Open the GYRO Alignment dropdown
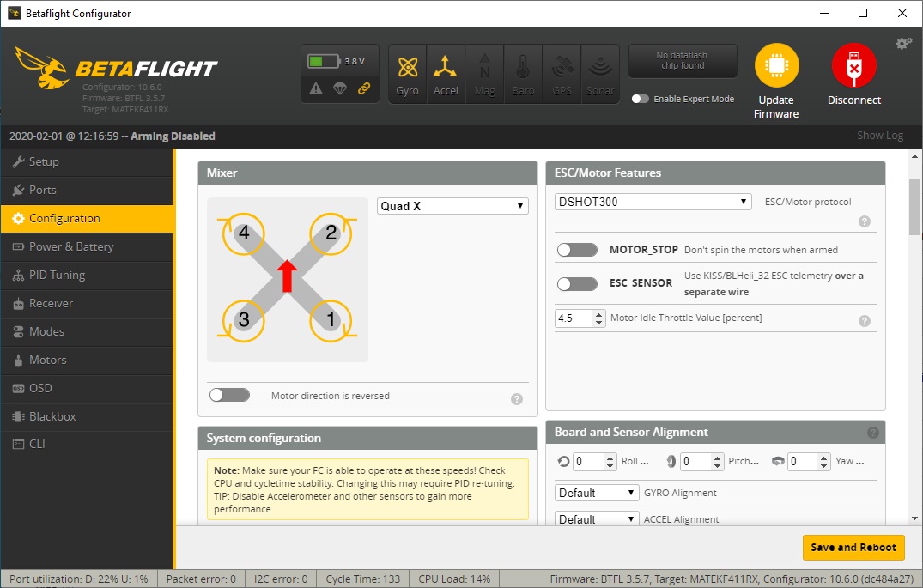 (x=597, y=493)
